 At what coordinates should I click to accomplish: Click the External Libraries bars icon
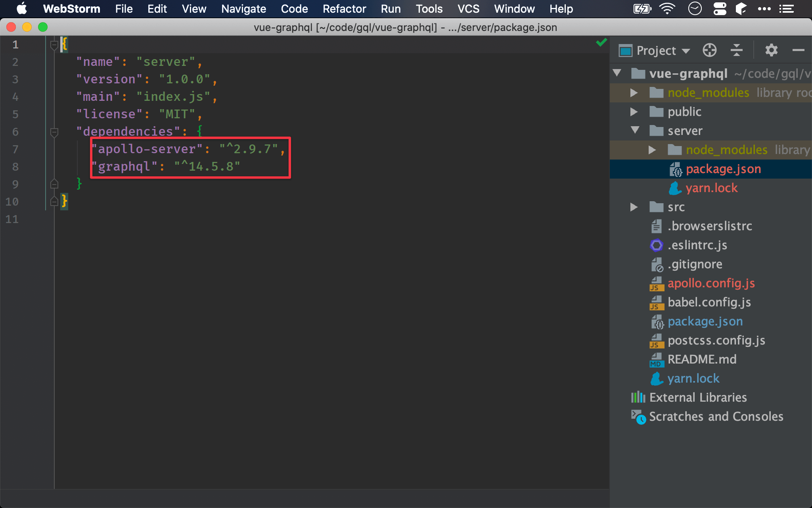638,397
